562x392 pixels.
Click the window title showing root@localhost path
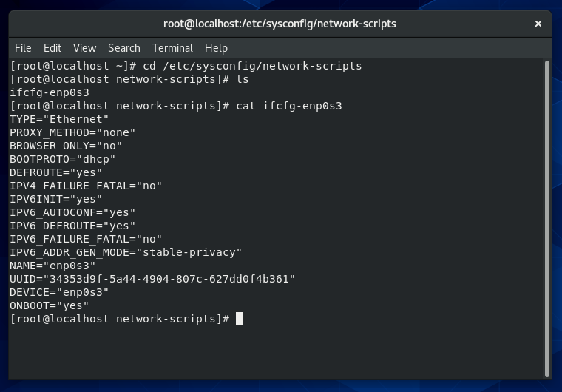(280, 24)
